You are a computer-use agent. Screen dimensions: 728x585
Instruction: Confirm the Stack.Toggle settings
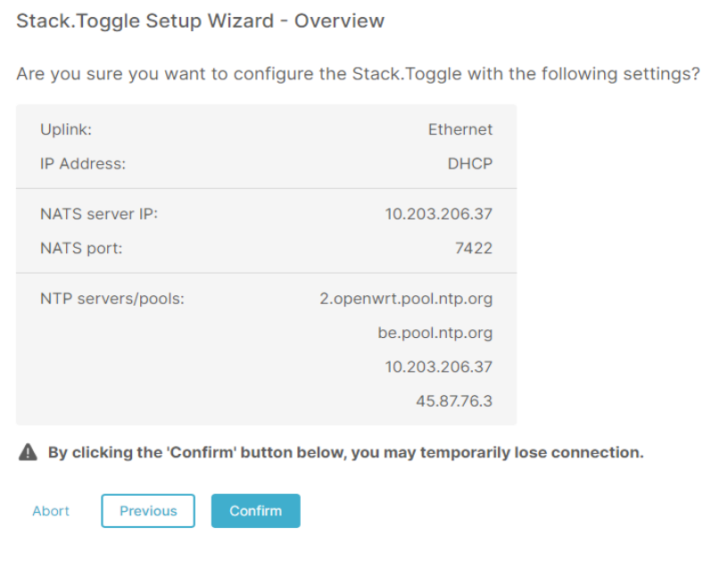(255, 511)
